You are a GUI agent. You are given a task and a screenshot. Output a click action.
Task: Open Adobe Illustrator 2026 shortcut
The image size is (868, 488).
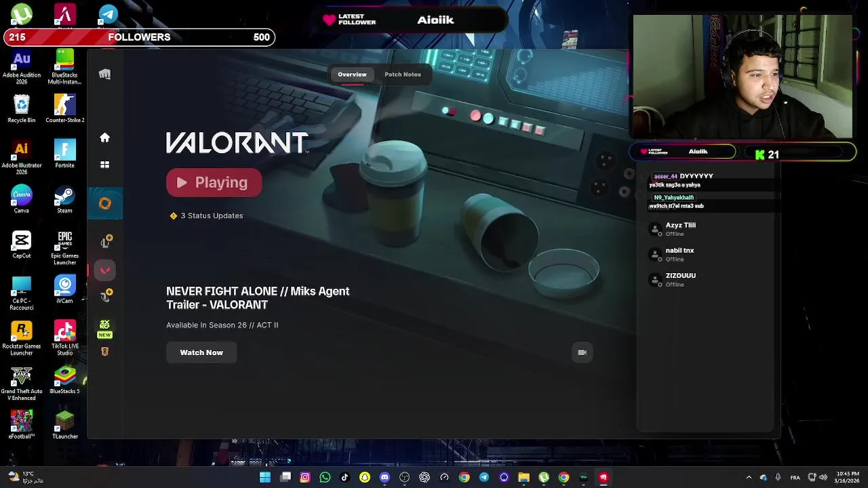[22, 157]
